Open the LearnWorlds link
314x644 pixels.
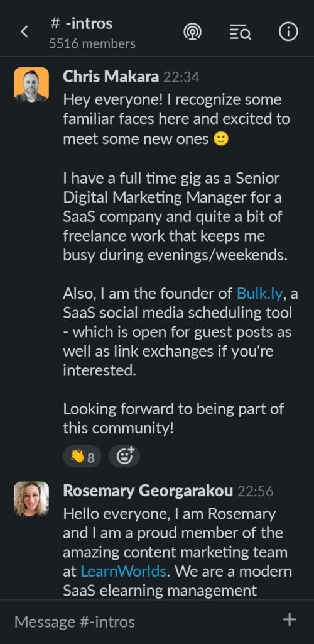123,572
